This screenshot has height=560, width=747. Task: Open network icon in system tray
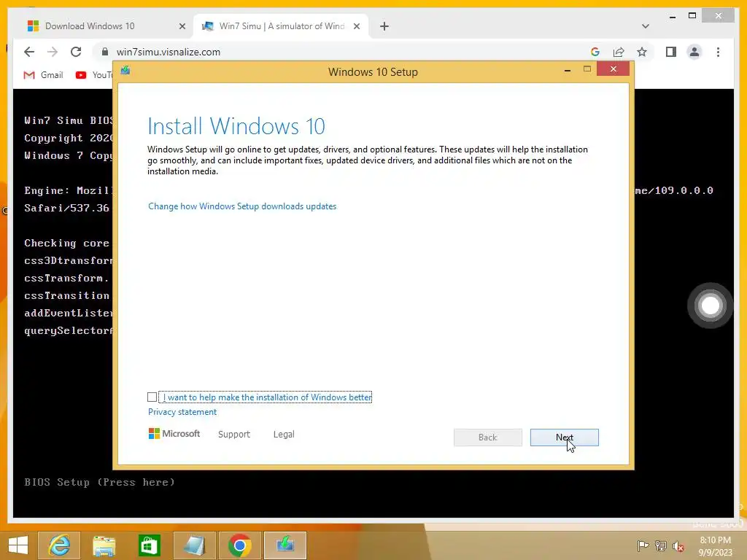(661, 545)
